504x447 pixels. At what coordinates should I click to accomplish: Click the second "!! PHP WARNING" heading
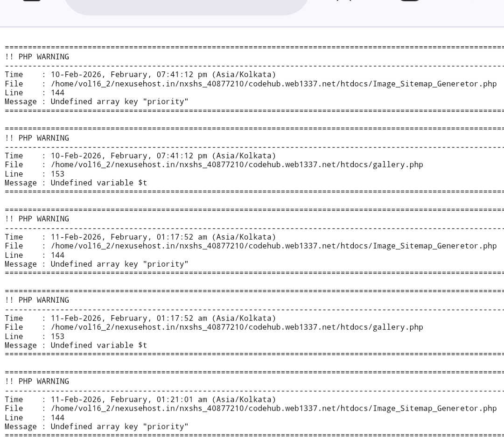coord(37,138)
